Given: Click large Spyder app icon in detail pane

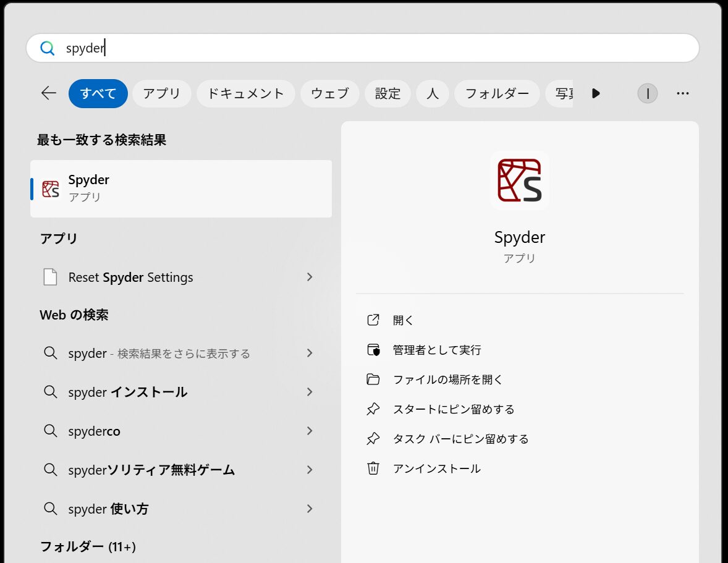Looking at the screenshot, I should point(520,180).
